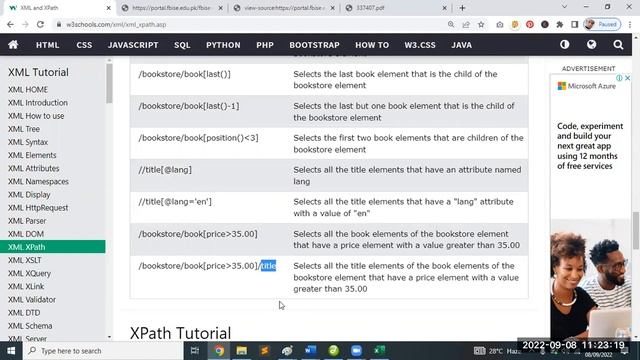
Task: Open CSS in top navigation
Action: pyautogui.click(x=84, y=45)
